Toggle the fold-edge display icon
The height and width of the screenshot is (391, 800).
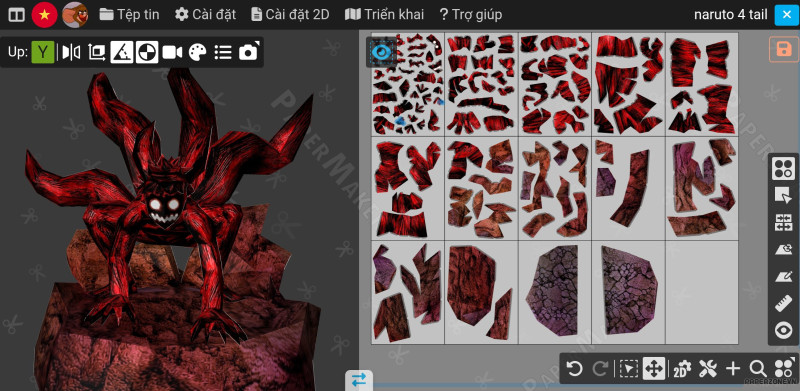[122, 52]
